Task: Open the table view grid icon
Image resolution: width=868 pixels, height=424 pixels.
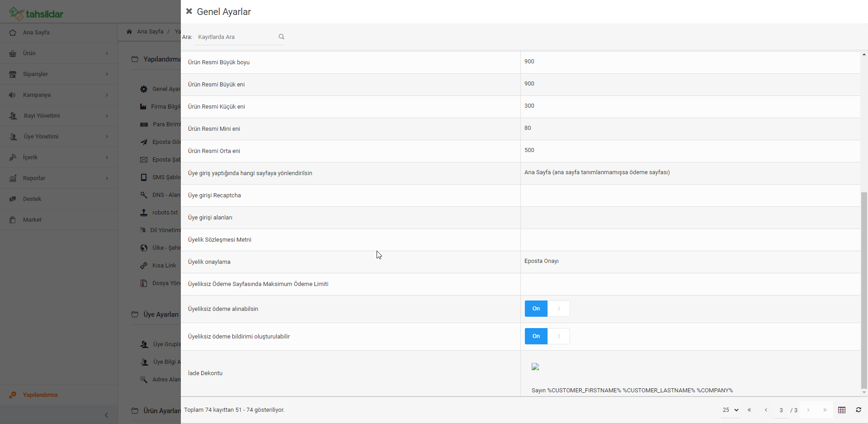Action: point(842,410)
